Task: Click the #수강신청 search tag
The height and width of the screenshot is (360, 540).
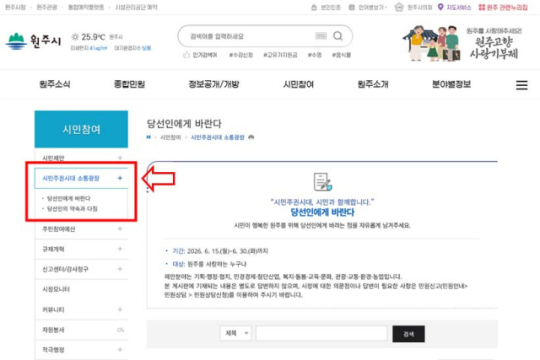Action: tap(241, 55)
